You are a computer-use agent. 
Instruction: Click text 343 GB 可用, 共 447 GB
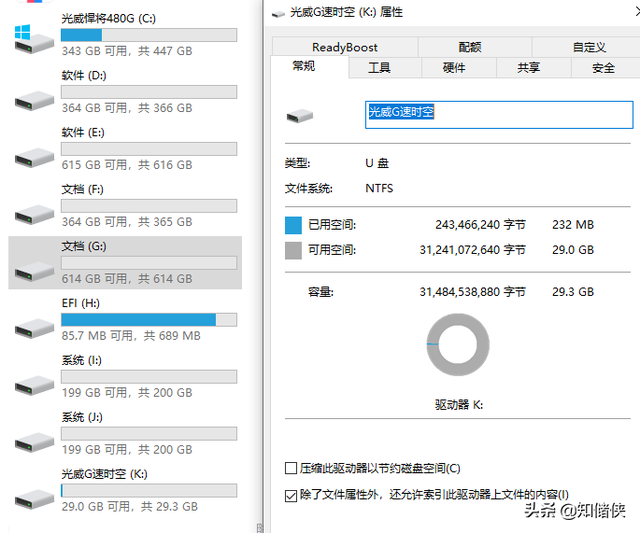pyautogui.click(x=127, y=51)
